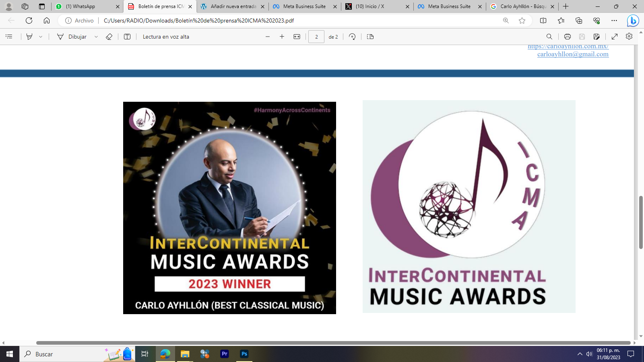Toggle the page view layout icon
Image resolution: width=644 pixels, height=362 pixels.
click(370, 37)
